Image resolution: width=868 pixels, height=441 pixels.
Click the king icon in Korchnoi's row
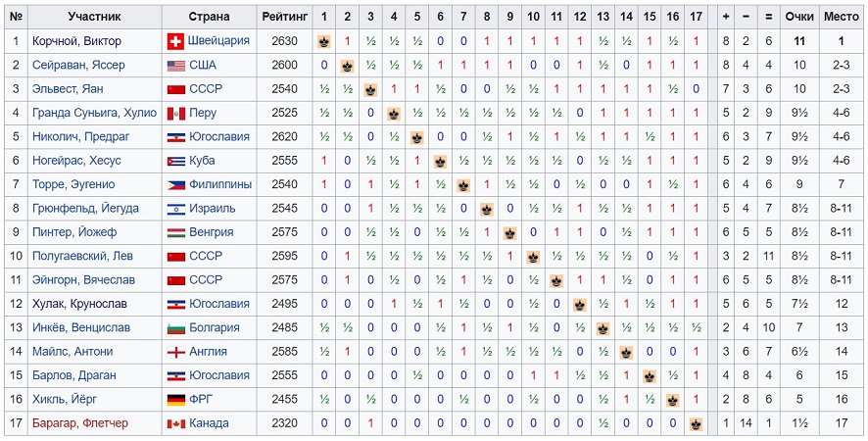pos(324,41)
